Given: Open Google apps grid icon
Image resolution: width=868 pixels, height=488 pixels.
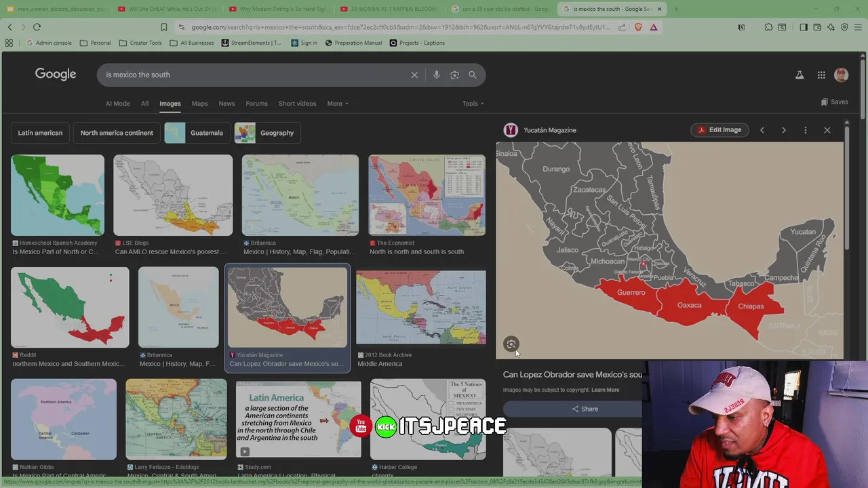Looking at the screenshot, I should point(821,75).
